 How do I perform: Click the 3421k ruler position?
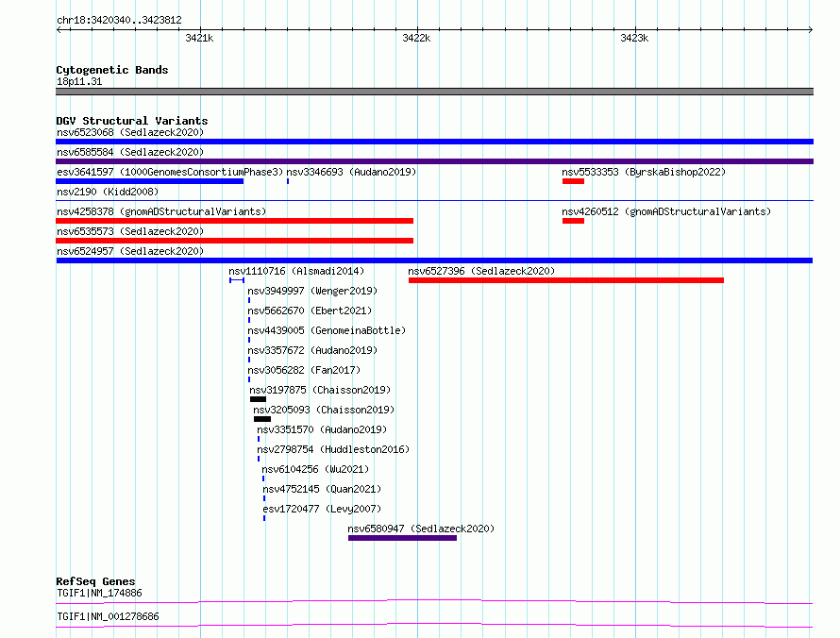pyautogui.click(x=199, y=38)
